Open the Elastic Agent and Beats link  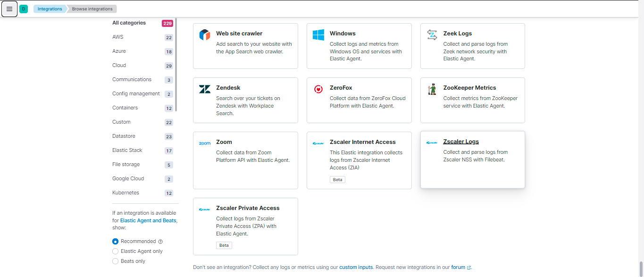click(148, 220)
